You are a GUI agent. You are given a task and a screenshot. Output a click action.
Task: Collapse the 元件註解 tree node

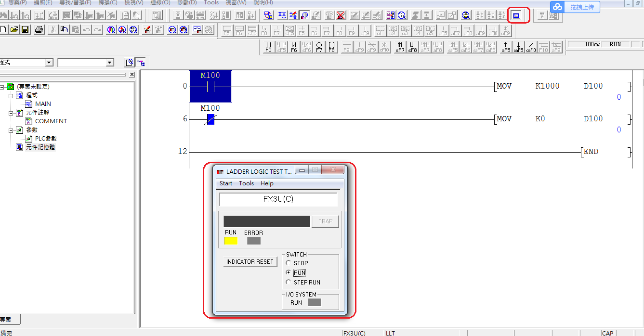11,113
